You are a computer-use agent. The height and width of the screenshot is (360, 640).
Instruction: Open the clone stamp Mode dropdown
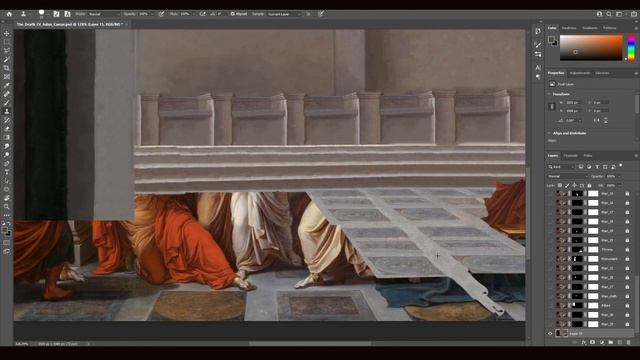click(104, 14)
